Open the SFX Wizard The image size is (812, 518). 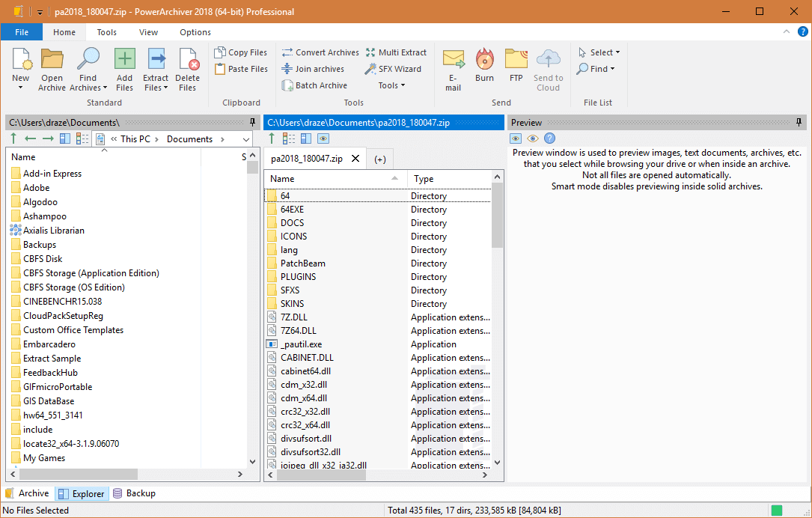[393, 69]
